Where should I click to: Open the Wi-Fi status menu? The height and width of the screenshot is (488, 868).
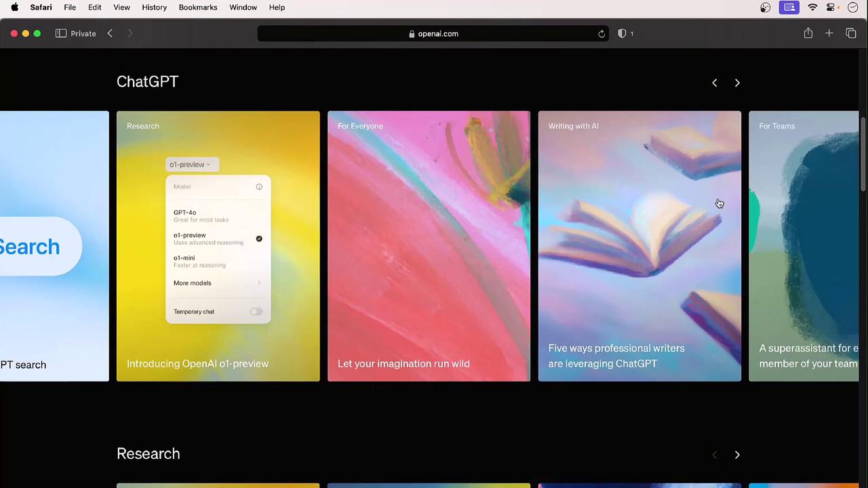click(812, 7)
